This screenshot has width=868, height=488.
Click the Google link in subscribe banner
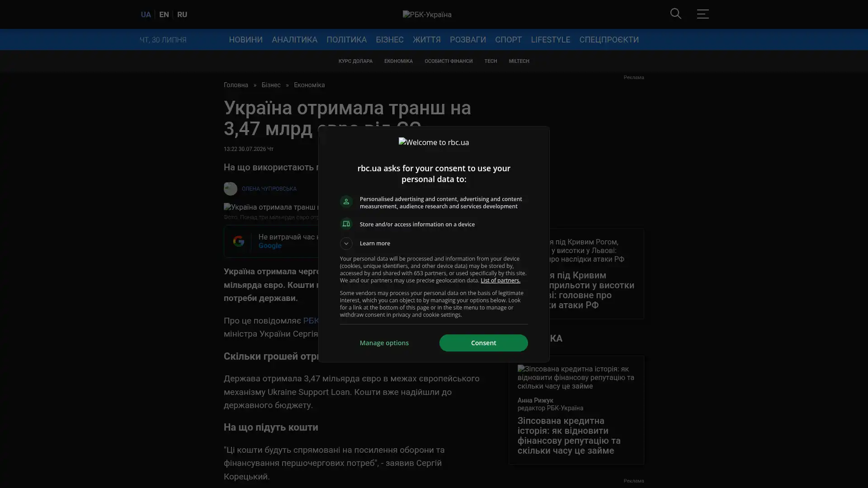click(270, 246)
